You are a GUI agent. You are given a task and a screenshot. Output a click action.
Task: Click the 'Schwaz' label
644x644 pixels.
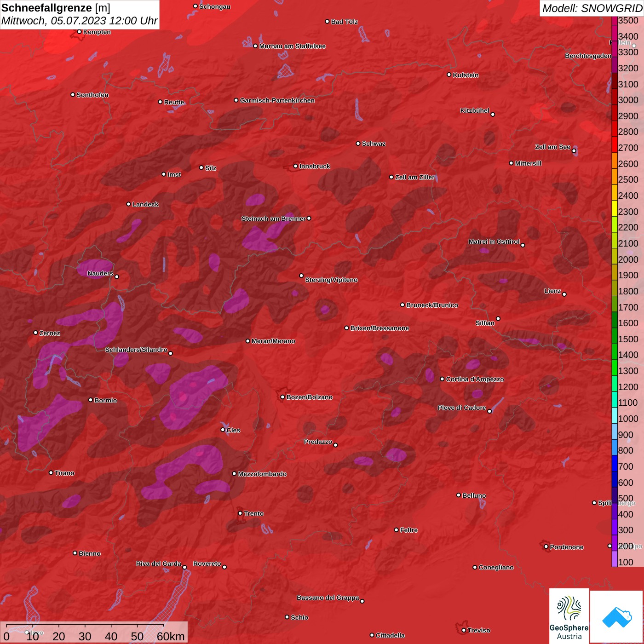point(374,144)
